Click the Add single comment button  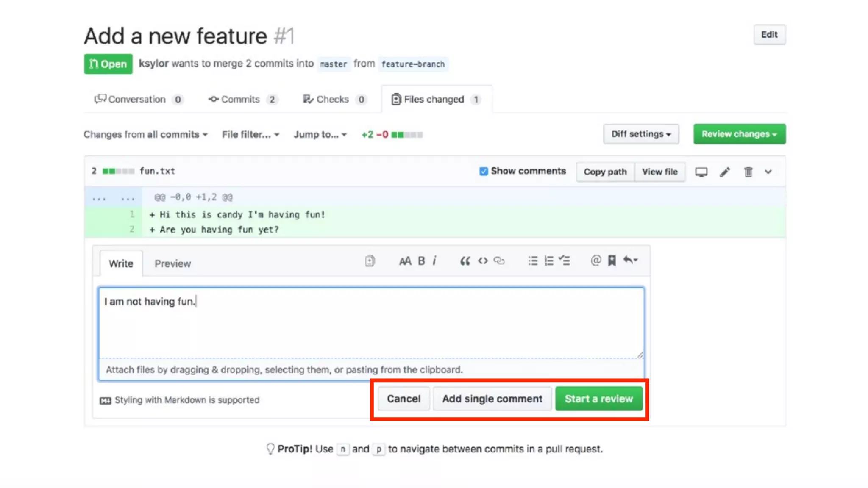(492, 399)
